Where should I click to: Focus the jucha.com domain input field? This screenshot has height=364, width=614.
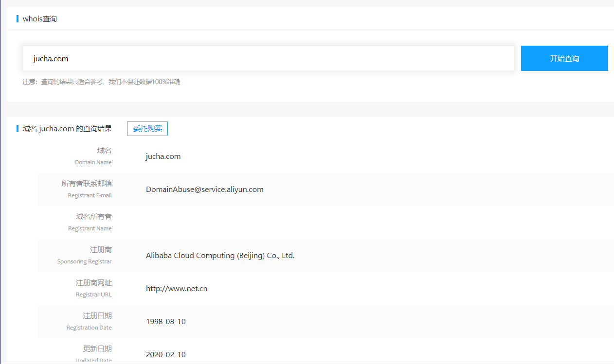point(269,58)
